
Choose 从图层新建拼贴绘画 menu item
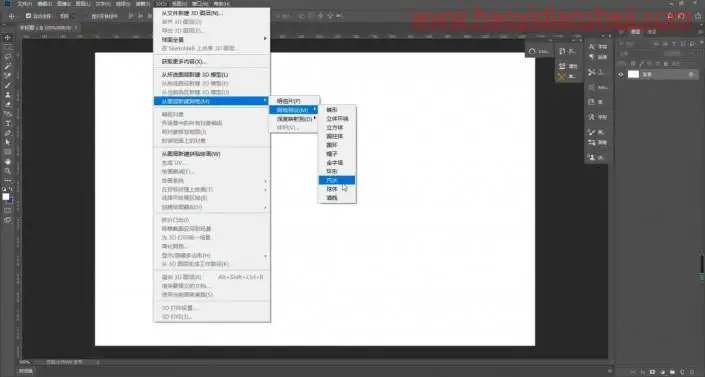click(211, 154)
